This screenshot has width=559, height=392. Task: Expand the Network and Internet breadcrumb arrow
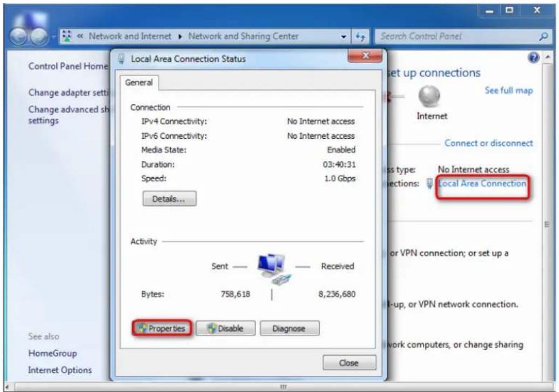[x=180, y=36]
